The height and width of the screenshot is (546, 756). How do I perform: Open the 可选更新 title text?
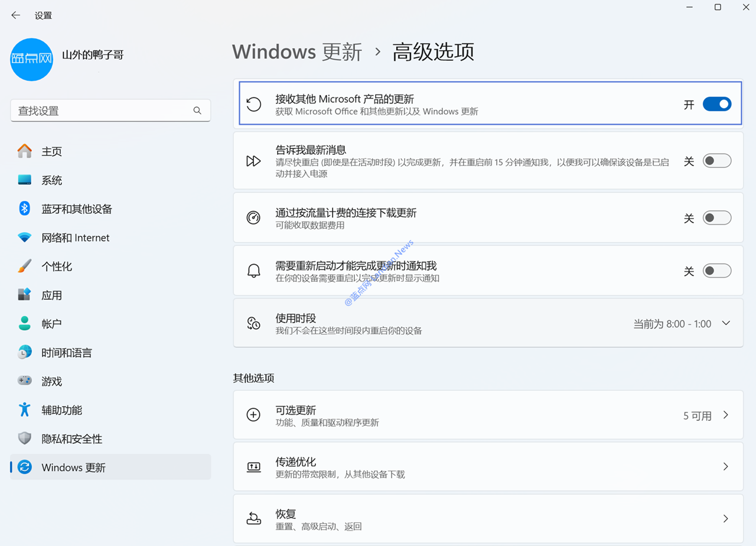point(296,409)
